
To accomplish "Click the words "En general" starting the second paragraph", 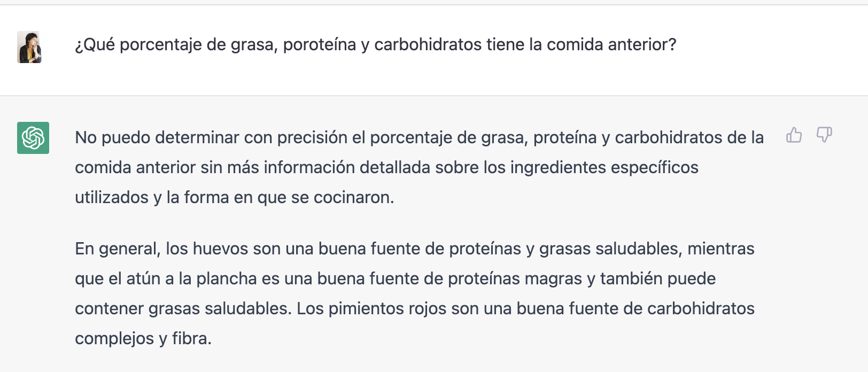I will (x=117, y=249).
